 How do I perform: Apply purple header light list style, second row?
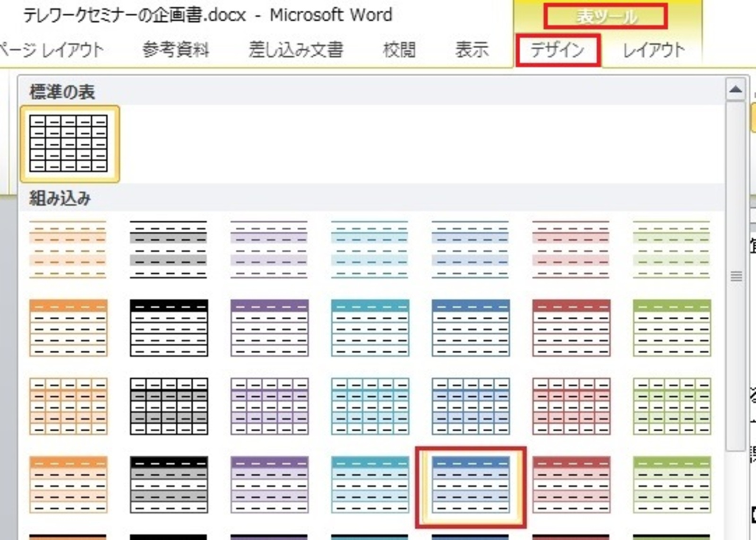pos(269,328)
